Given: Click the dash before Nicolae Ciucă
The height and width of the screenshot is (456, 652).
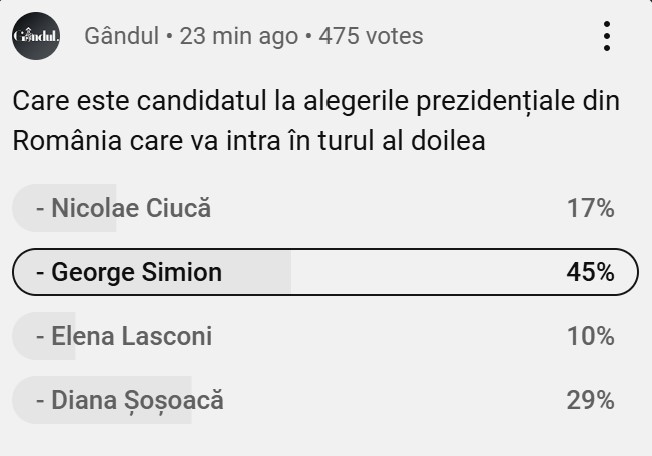Looking at the screenshot, I should click(40, 208).
